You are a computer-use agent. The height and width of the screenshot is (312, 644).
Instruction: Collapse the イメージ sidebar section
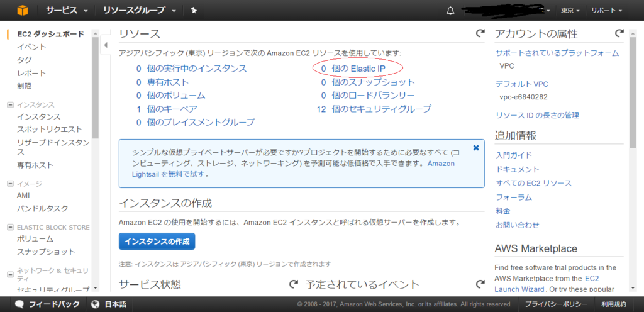coord(10,184)
